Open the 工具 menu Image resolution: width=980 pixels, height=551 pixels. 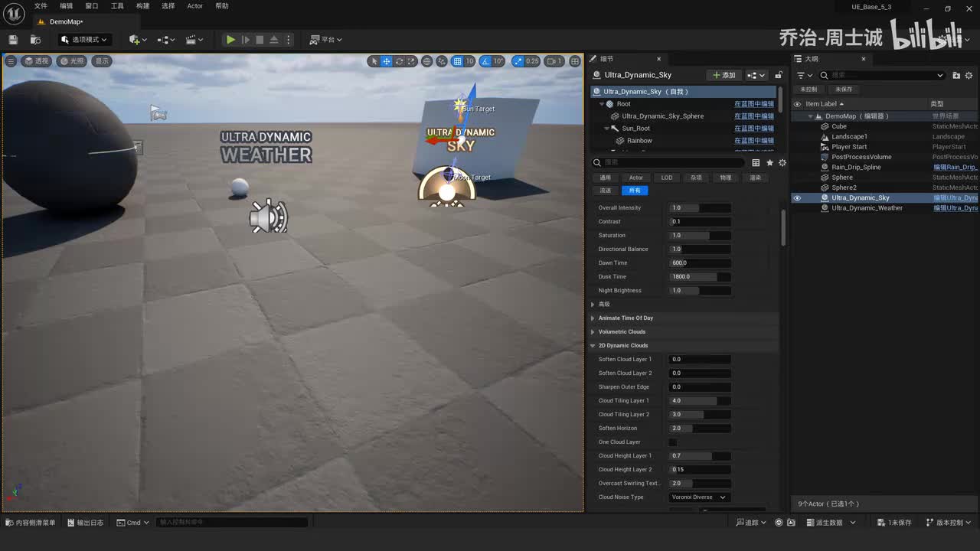coord(117,6)
